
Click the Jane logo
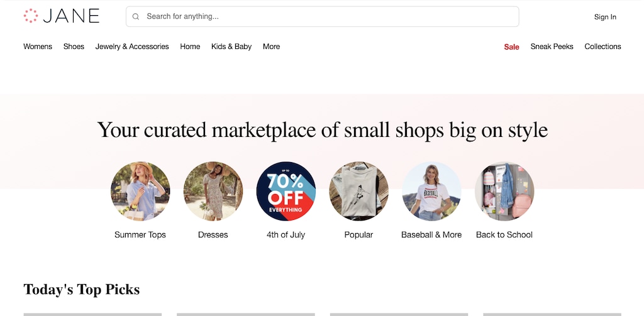click(62, 16)
